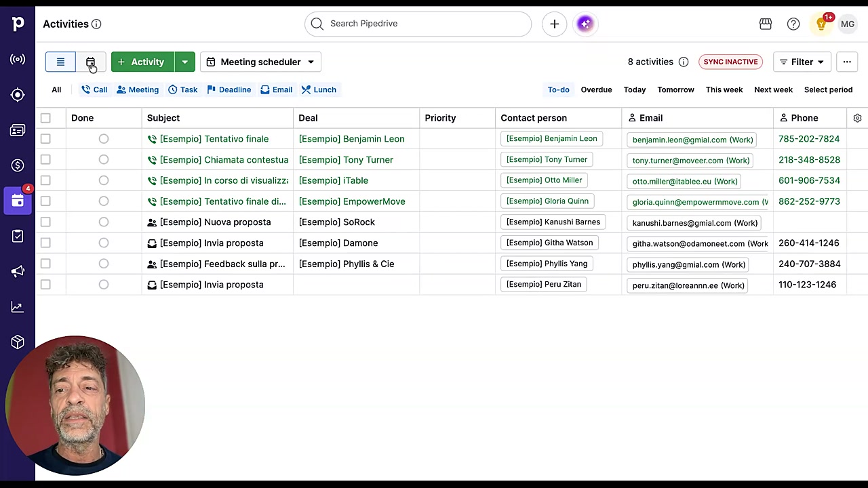Mark EmpowerMove activity as done

[104, 201]
